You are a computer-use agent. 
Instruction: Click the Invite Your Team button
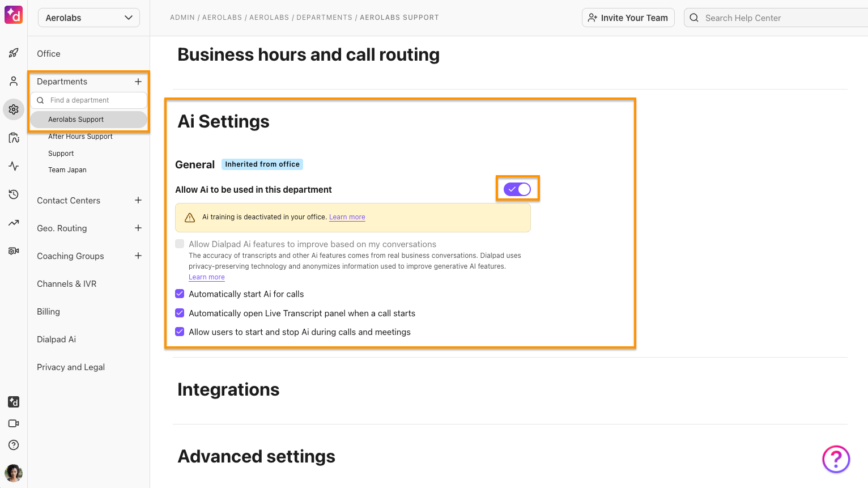tap(628, 18)
